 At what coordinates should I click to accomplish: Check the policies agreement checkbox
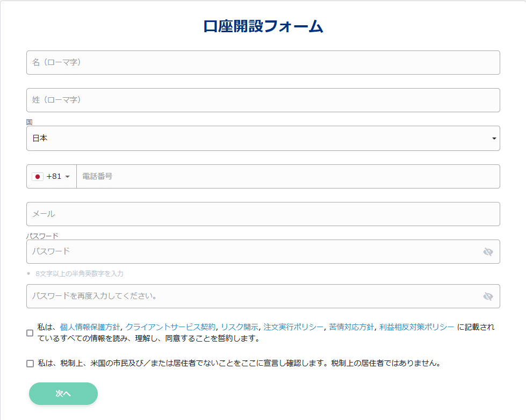[30, 333]
